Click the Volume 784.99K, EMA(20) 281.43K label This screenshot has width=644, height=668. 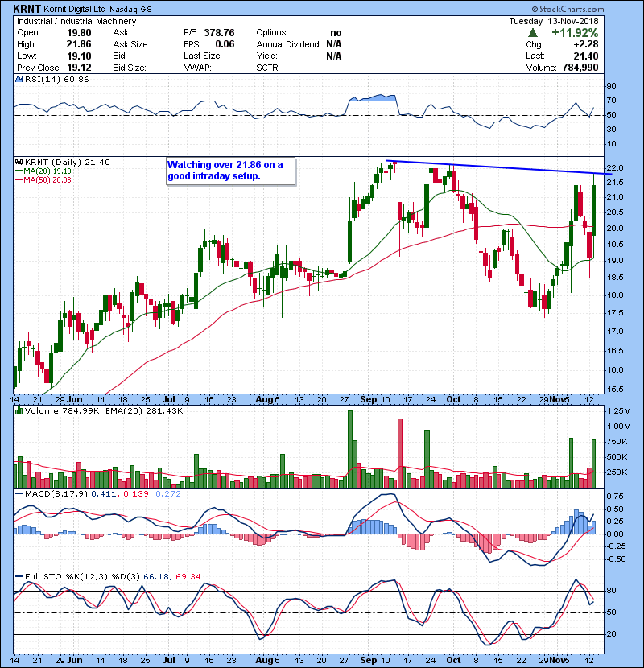click(104, 410)
